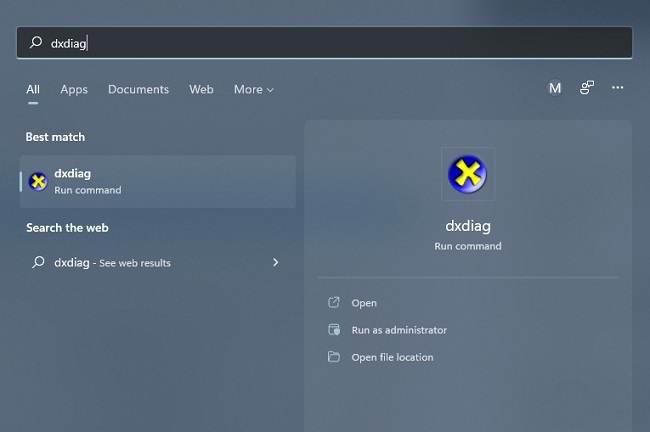The width and height of the screenshot is (650, 432).
Task: Click Run command label in preview pane
Action: (468, 246)
